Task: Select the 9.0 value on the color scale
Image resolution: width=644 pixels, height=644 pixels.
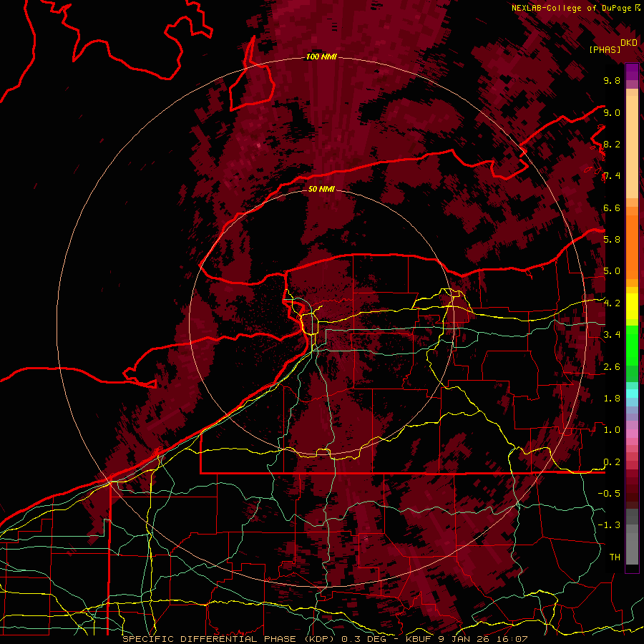Action: [x=612, y=112]
